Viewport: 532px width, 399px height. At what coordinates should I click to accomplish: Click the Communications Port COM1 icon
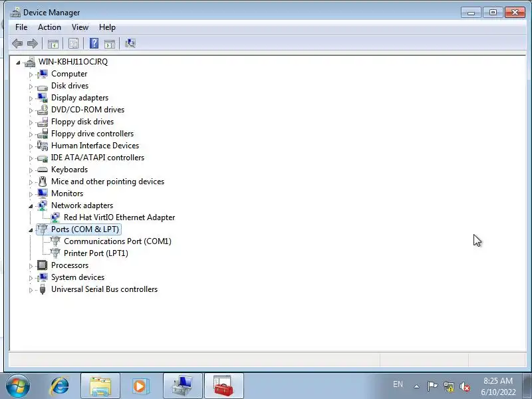55,241
